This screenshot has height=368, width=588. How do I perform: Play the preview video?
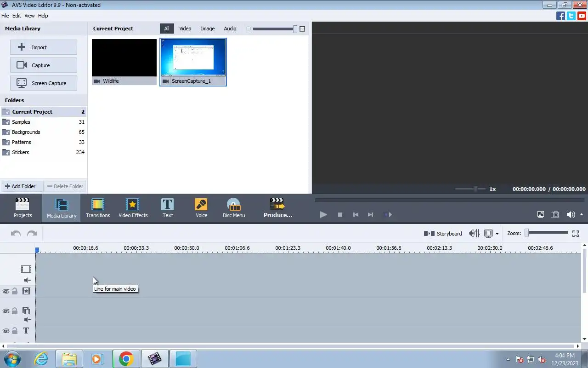point(323,214)
